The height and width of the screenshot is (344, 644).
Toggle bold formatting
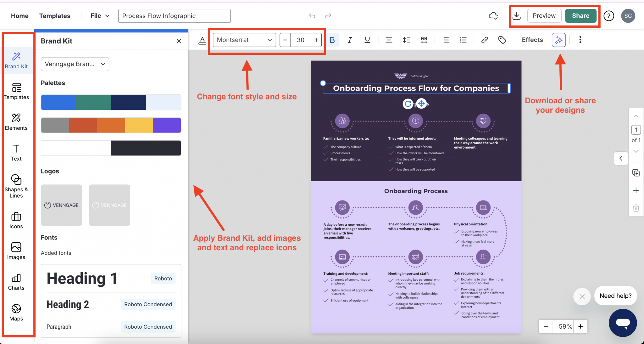pos(332,40)
